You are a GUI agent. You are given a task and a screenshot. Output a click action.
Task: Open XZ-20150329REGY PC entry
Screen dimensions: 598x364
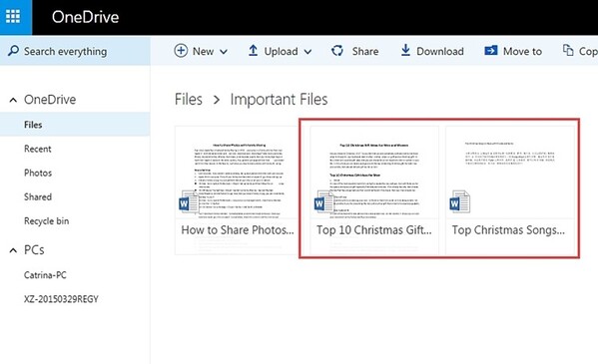tap(61, 299)
